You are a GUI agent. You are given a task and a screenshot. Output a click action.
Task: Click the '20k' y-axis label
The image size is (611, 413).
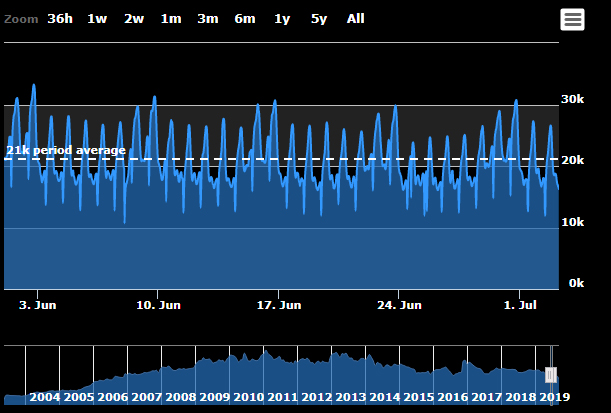tap(572, 160)
